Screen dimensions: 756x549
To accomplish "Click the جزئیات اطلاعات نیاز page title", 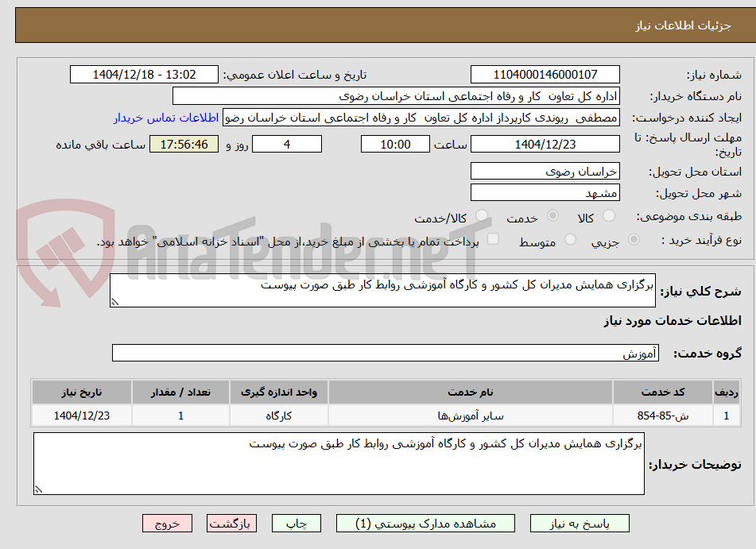I will click(683, 25).
